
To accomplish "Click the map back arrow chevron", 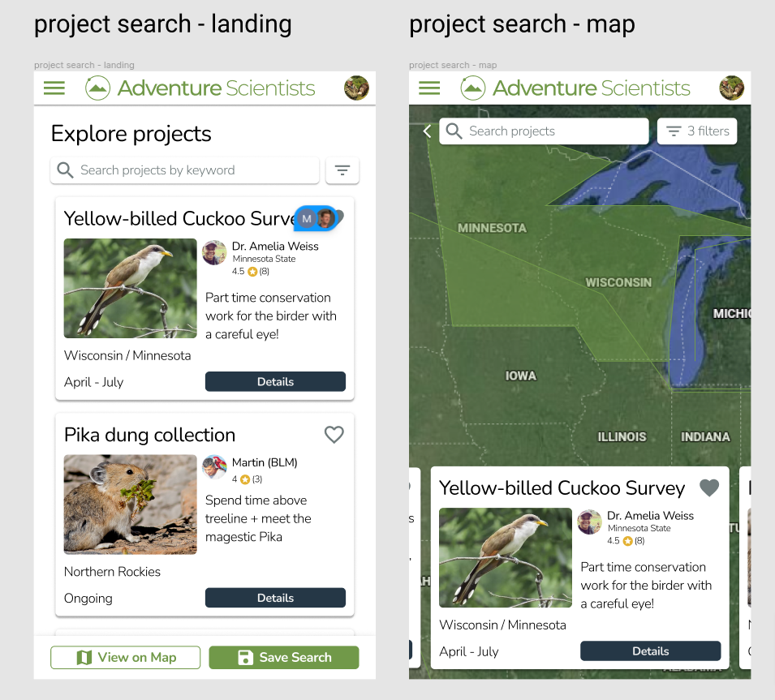I will tap(427, 131).
